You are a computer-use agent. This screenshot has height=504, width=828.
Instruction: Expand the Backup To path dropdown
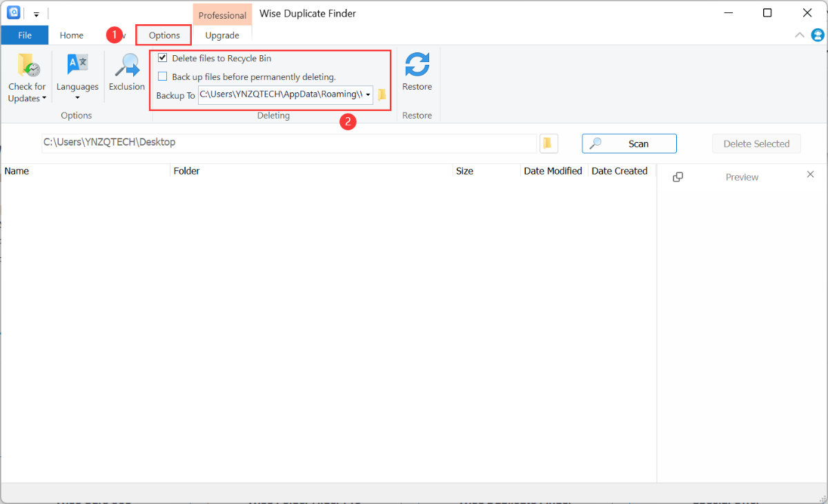click(368, 94)
